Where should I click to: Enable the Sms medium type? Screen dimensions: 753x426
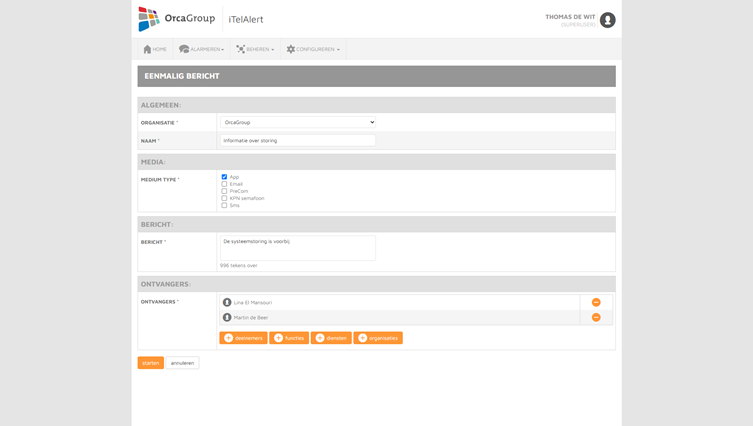tap(224, 205)
